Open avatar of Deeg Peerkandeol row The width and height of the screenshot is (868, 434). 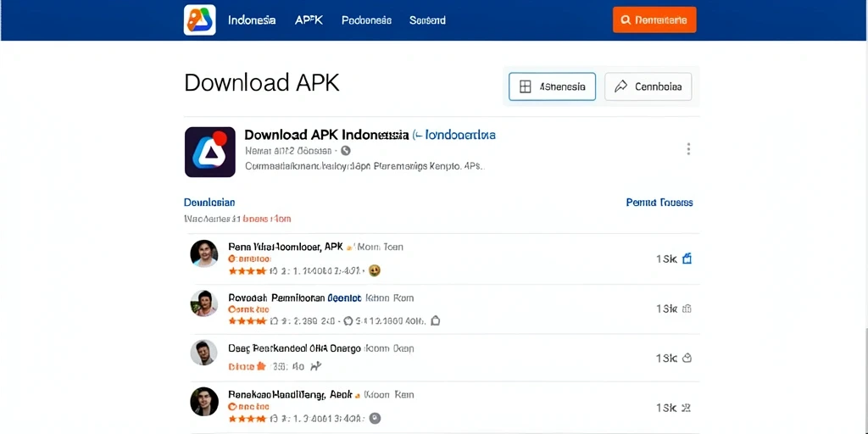[203, 352]
